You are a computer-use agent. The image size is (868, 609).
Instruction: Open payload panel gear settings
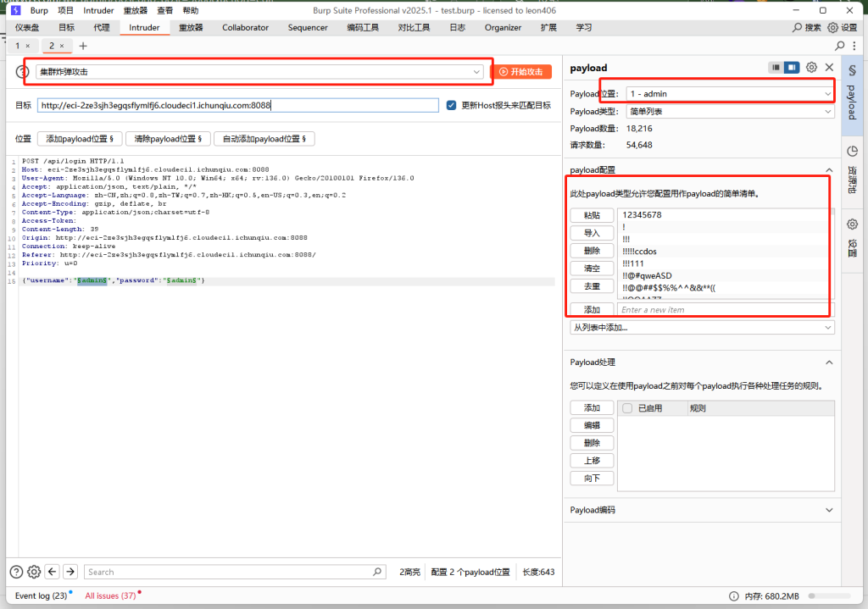(x=811, y=67)
